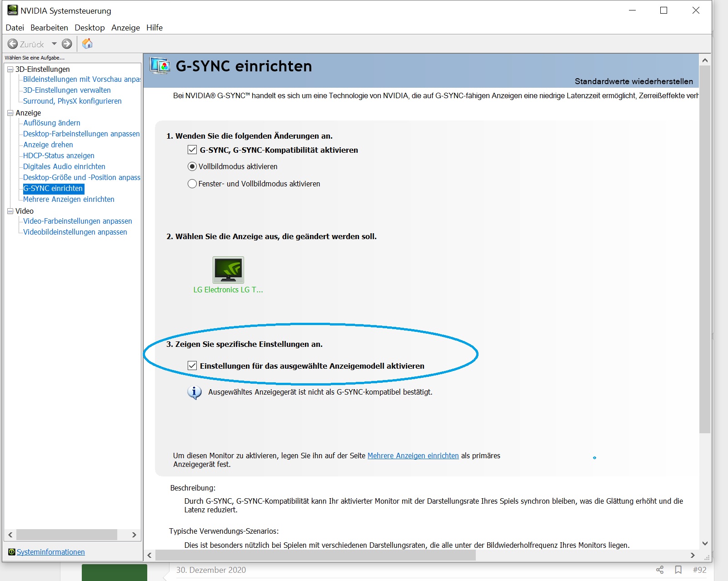Click the bookmark icon on the forum post
The image size is (728, 581).
tap(678, 570)
